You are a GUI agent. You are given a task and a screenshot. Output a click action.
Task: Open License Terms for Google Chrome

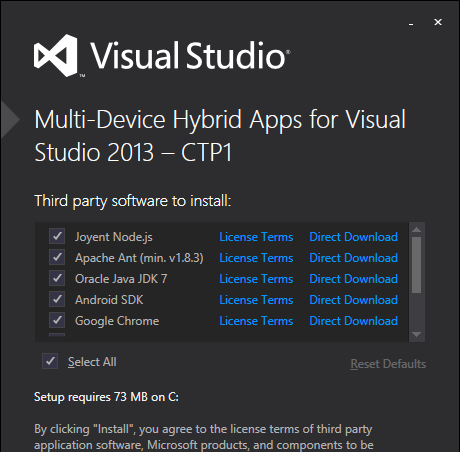[256, 321]
